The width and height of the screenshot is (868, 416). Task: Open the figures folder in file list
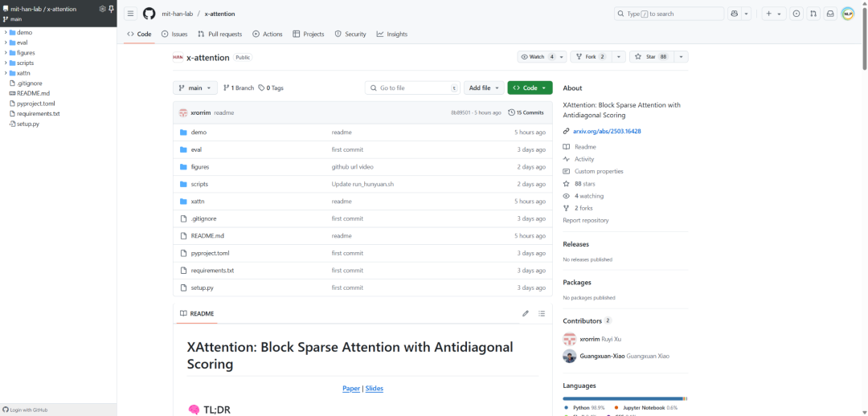200,167
